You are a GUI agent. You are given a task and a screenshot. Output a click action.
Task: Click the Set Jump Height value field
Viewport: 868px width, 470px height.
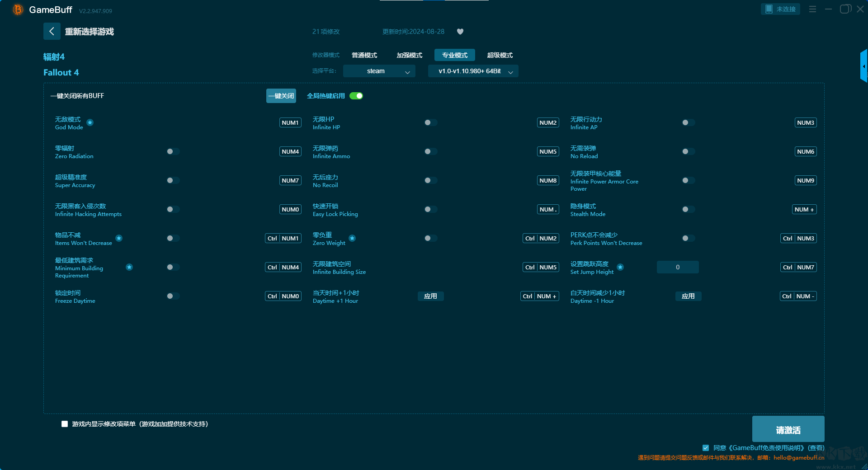(x=677, y=267)
